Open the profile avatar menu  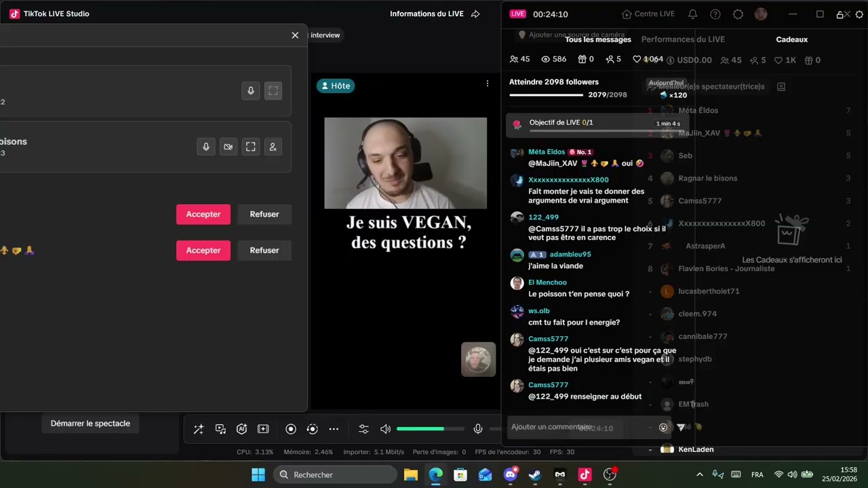click(x=761, y=14)
